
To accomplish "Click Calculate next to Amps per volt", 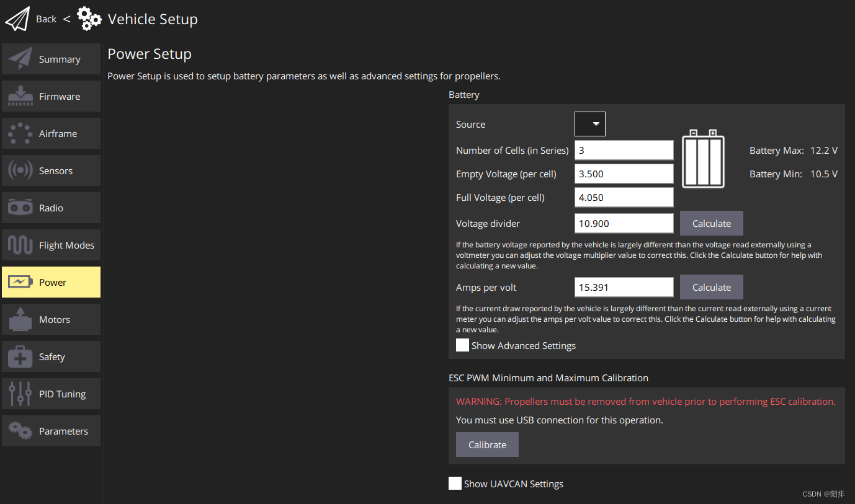I will [x=712, y=287].
